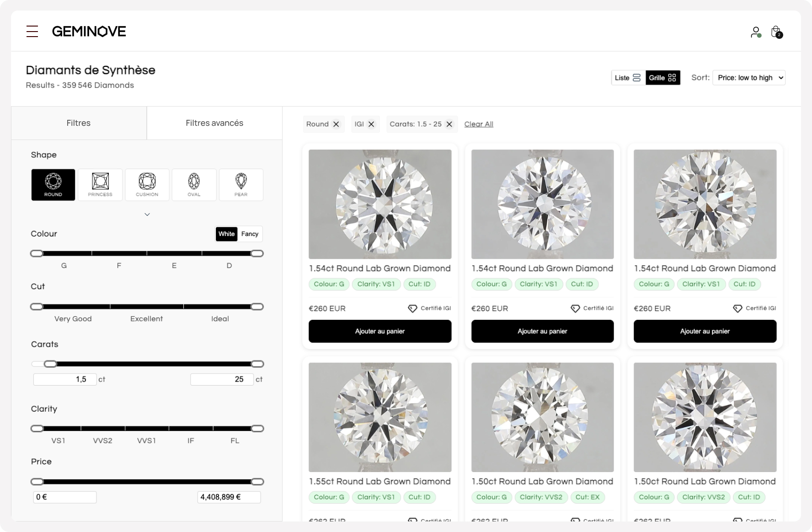This screenshot has height=532, width=812.
Task: Select the Princess shape icon
Action: (100, 185)
